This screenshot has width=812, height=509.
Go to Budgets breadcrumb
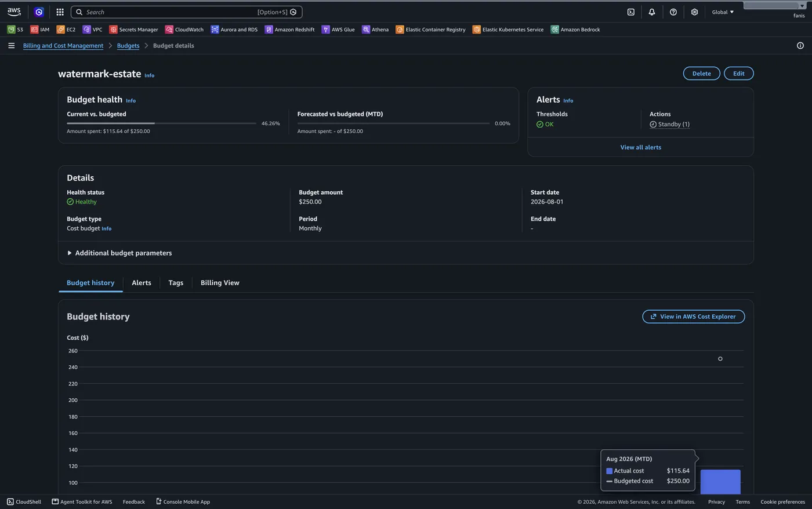point(128,46)
